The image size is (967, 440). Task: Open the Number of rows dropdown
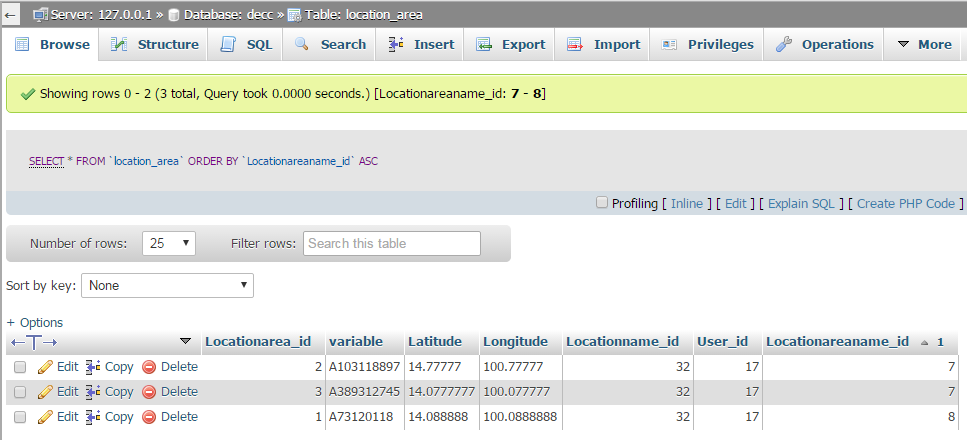tap(169, 243)
